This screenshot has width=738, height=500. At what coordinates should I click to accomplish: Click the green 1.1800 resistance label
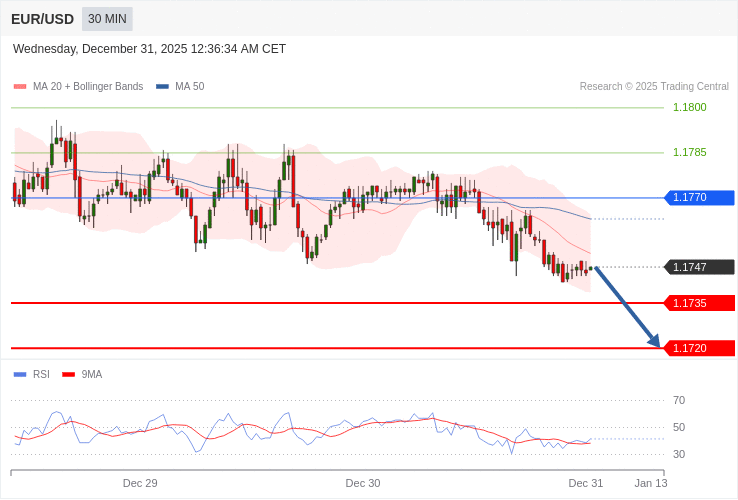689,107
